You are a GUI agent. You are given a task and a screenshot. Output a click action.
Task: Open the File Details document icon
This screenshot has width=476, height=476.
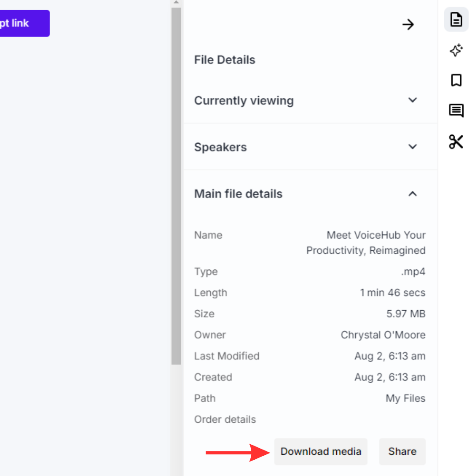click(x=456, y=19)
